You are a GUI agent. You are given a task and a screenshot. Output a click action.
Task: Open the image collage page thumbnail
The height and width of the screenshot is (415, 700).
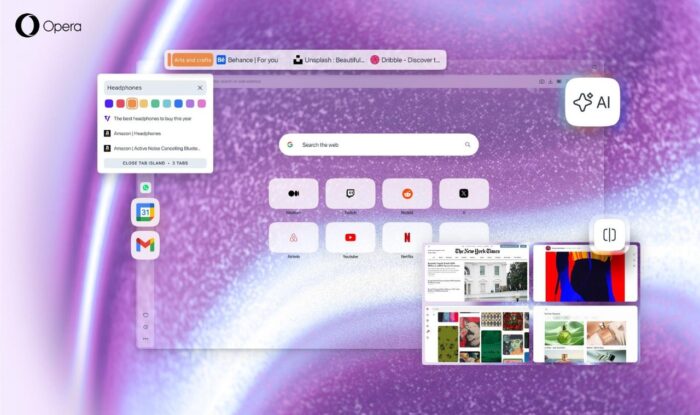pos(476,334)
